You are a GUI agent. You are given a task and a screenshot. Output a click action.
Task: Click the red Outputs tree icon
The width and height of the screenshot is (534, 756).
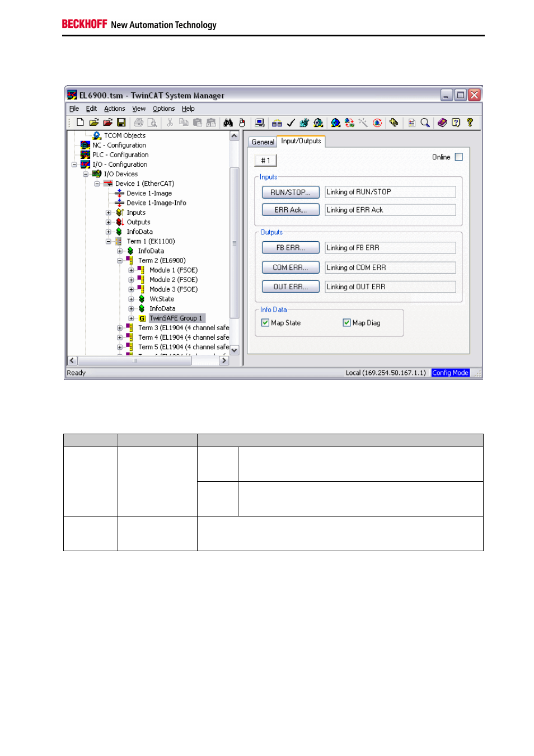coord(119,222)
